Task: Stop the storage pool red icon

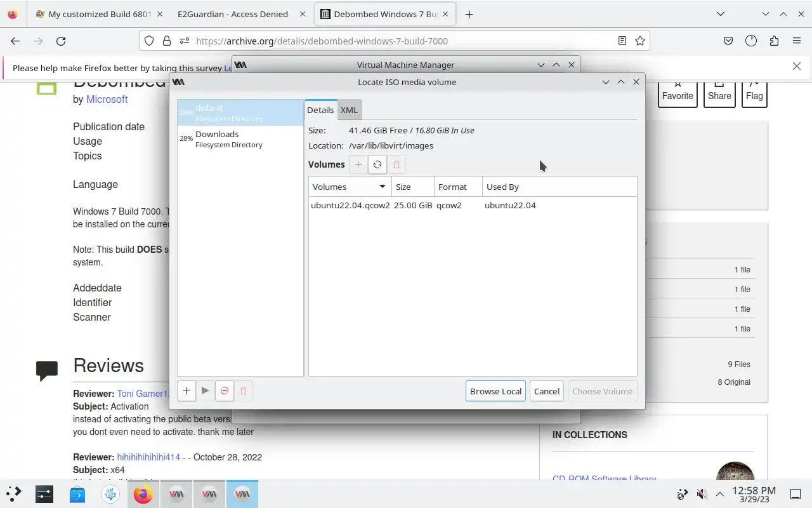Action: pyautogui.click(x=225, y=391)
